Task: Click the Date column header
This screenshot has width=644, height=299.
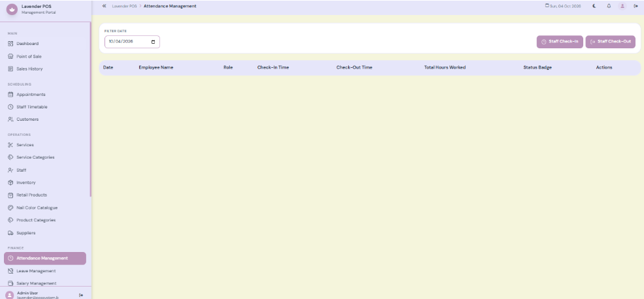Action: point(108,67)
